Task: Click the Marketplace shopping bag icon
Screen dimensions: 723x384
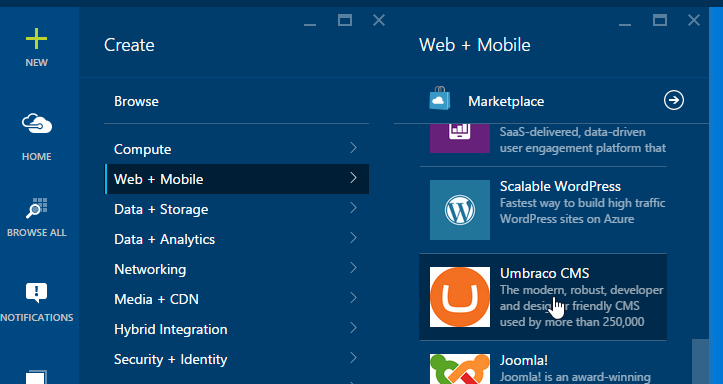Action: [439, 98]
